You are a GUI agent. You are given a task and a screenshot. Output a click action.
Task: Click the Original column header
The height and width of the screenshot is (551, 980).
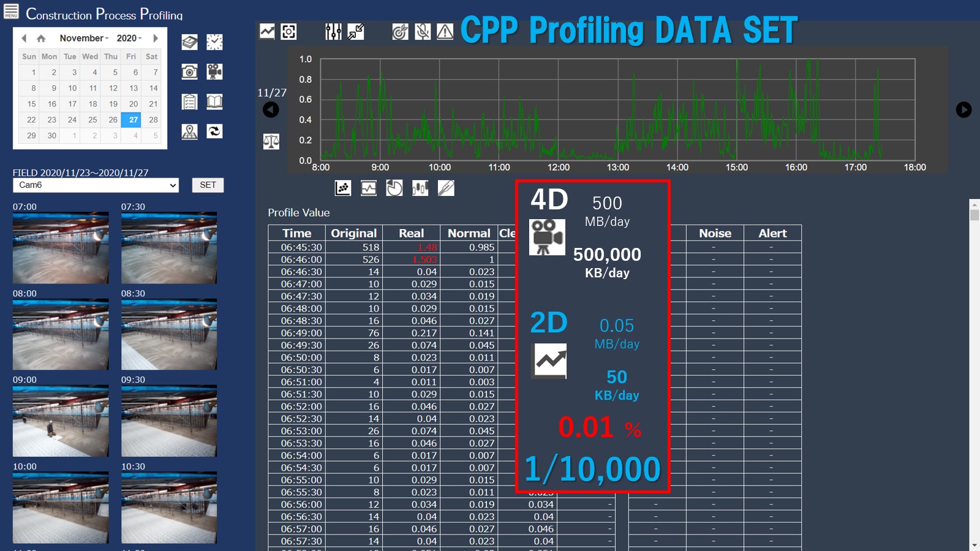pyautogui.click(x=353, y=233)
